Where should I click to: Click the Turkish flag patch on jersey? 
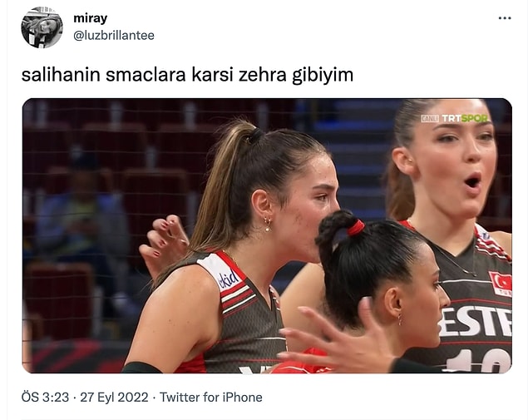coord(501,284)
